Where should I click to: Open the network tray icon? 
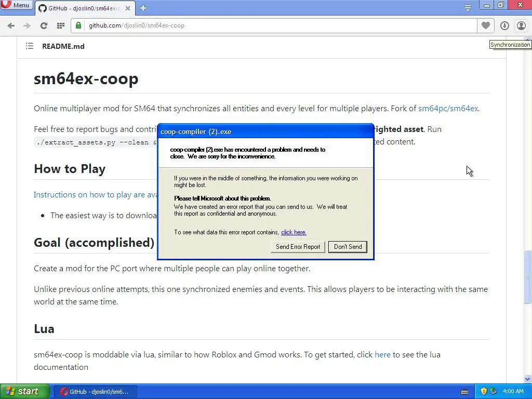[493, 392]
